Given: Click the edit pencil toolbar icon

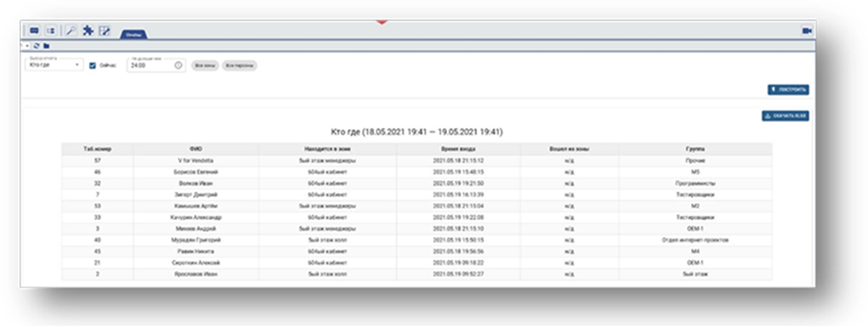Looking at the screenshot, I should pos(104,31).
